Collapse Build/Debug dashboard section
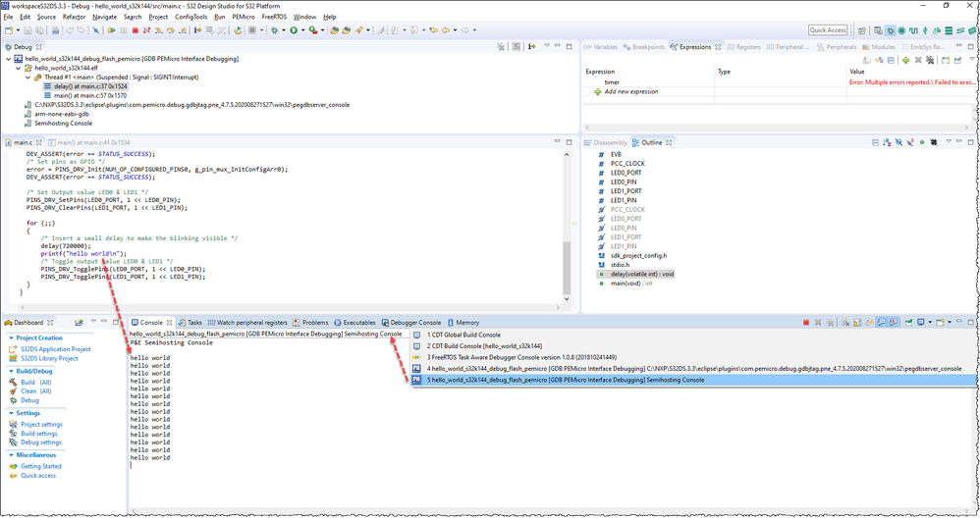The width and height of the screenshot is (980, 518). point(11,372)
